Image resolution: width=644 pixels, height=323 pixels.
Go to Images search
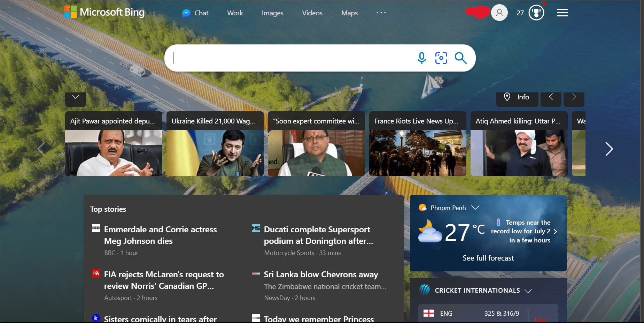[272, 13]
